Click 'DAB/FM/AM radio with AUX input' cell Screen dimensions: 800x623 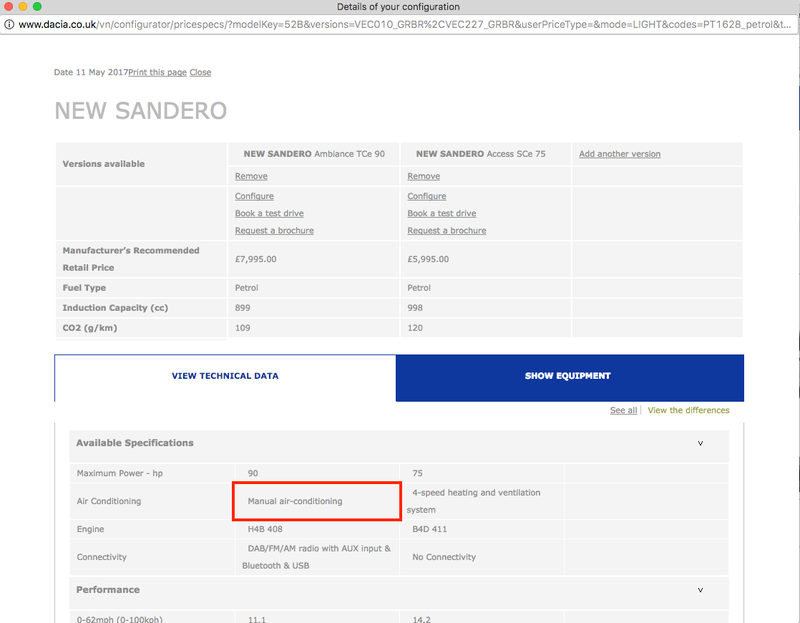pyautogui.click(x=316, y=557)
